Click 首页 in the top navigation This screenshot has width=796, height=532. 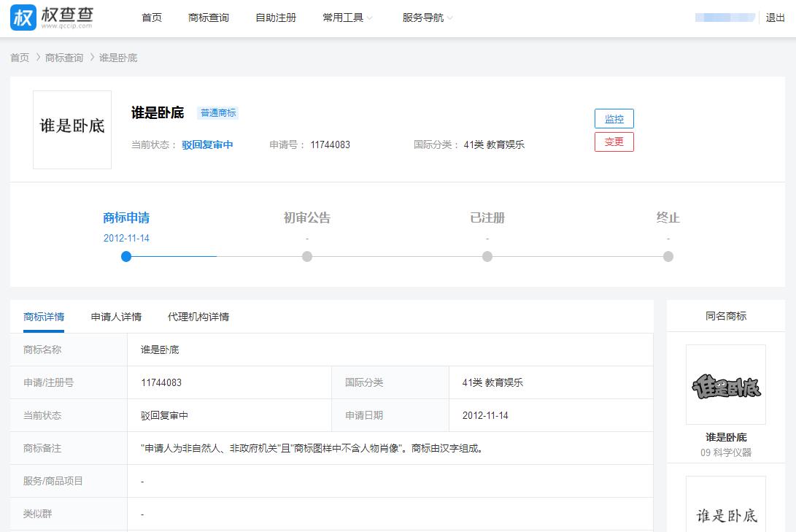pos(151,18)
